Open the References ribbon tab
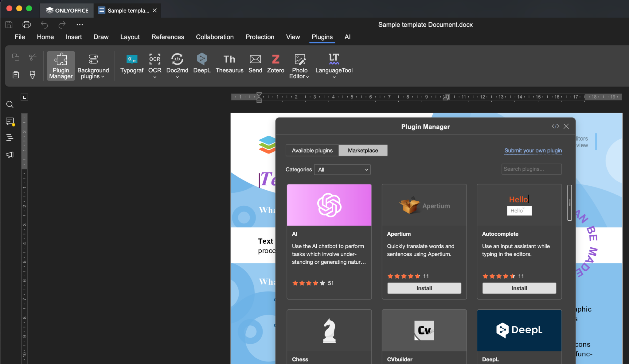This screenshot has width=629, height=364. (168, 37)
